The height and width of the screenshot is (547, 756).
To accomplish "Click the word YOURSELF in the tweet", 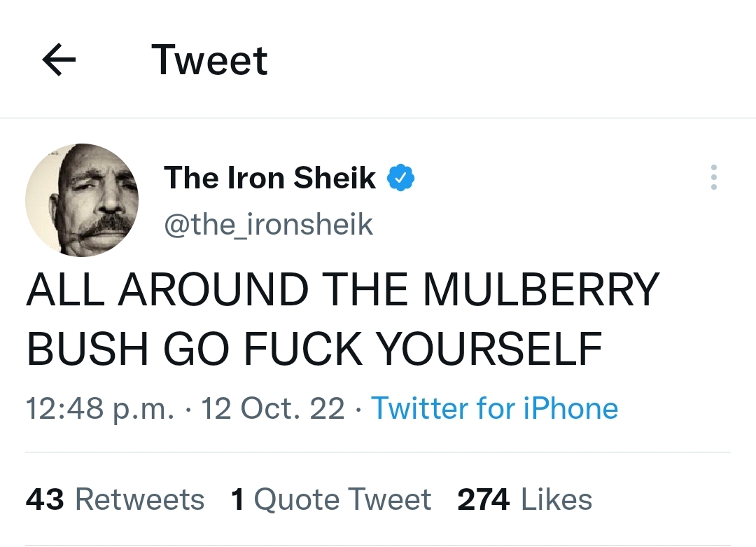I will tap(489, 348).
